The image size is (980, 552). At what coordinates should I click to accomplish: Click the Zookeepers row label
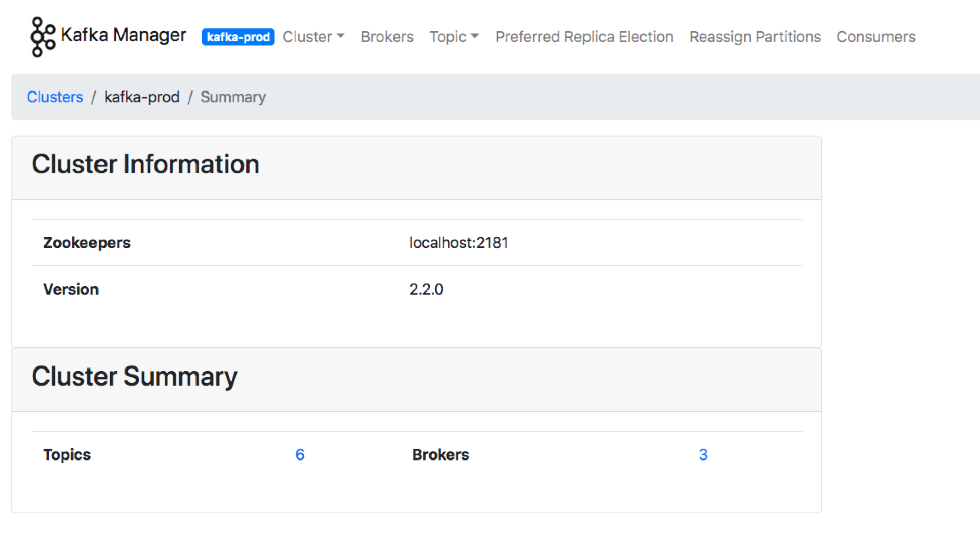click(x=86, y=243)
